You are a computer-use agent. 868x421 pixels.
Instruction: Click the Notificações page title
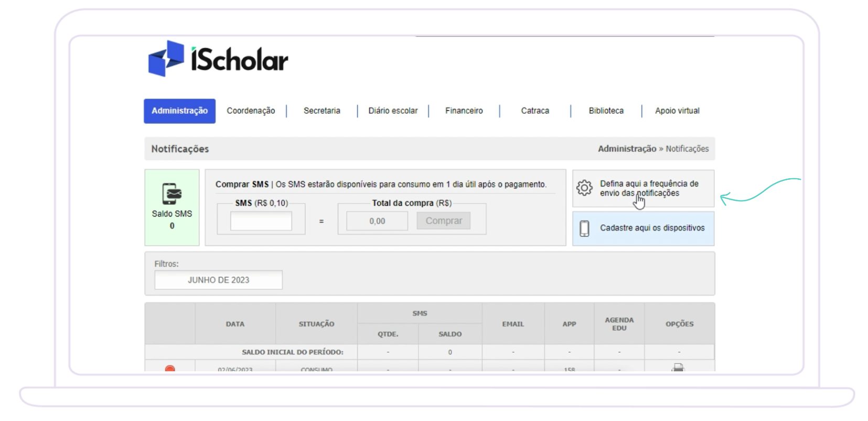(x=180, y=149)
